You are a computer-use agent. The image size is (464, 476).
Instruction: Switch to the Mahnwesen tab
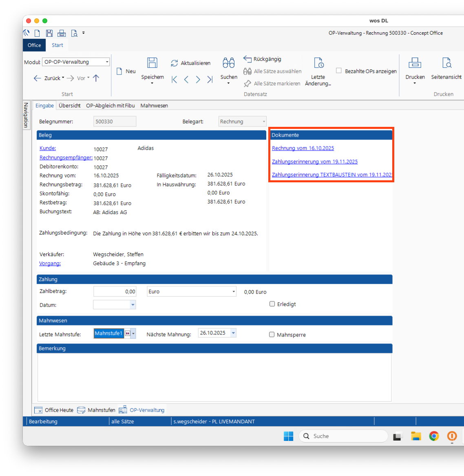(x=154, y=106)
